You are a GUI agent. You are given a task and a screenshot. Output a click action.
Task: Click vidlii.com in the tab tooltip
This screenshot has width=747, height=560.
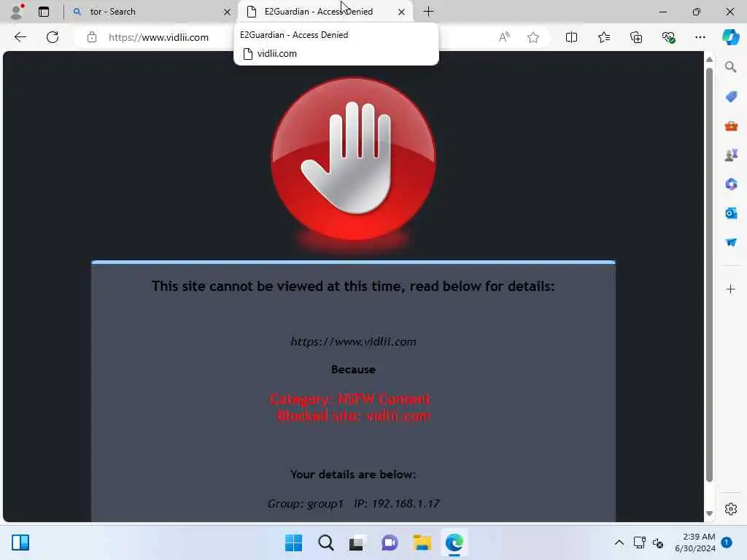click(276, 54)
